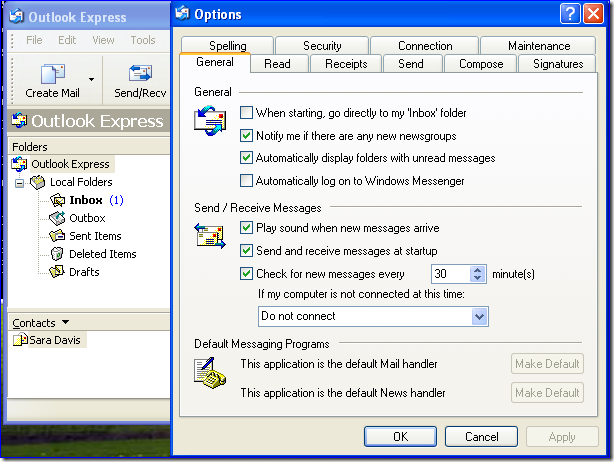Select the Sara Davis contact name
Screen dimensions: 614x462
(x=55, y=340)
